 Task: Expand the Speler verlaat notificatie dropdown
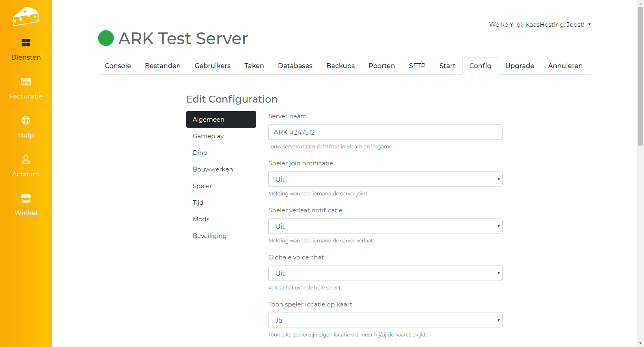click(x=385, y=226)
